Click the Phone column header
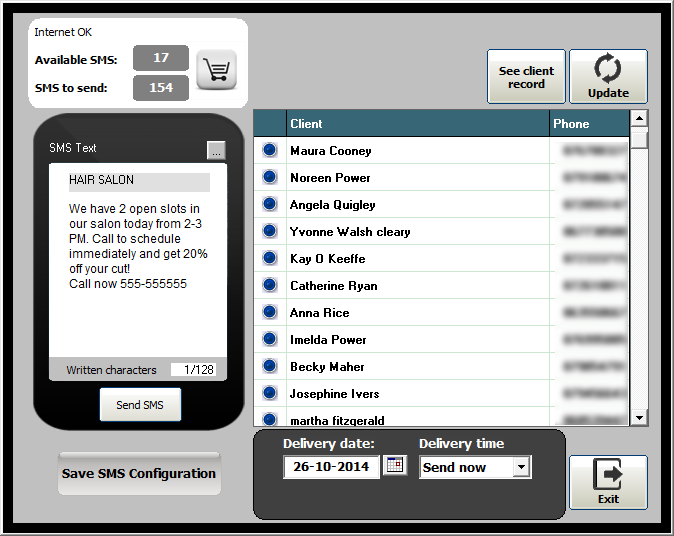Viewport: 674px width, 536px height. 589,124
